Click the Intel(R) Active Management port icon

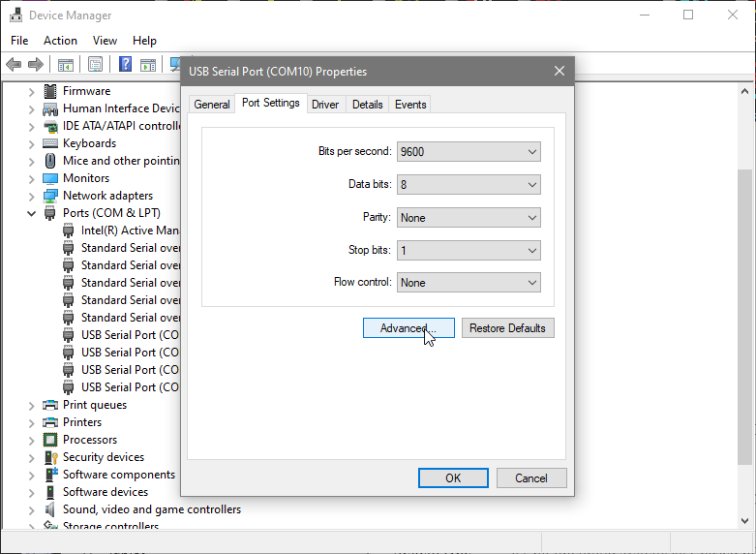pyautogui.click(x=69, y=231)
